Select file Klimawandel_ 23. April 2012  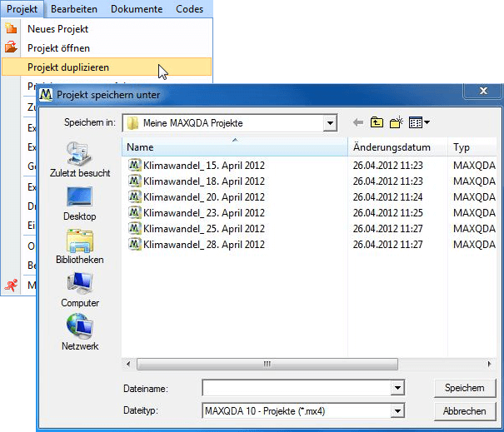204,212
